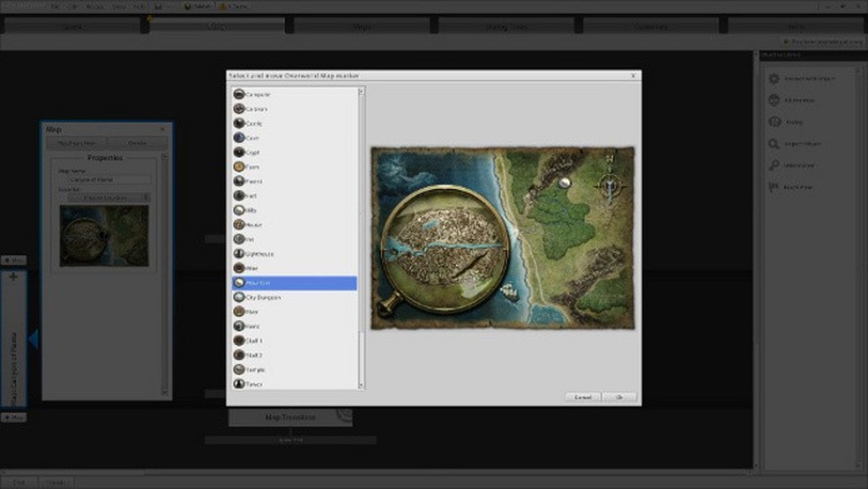This screenshot has width=868, height=489.
Task: Click the gear objective icon in right panel
Action: [774, 79]
